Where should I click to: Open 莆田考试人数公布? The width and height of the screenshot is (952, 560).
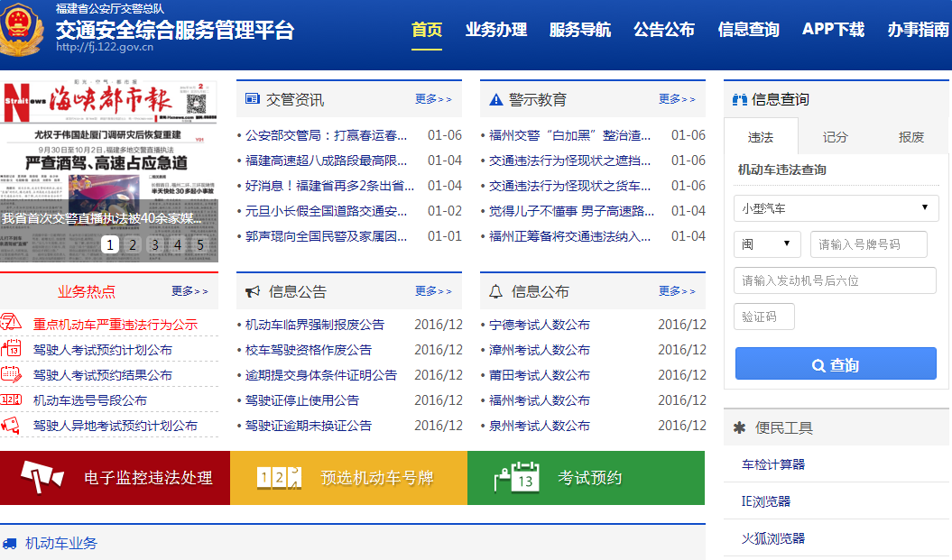(x=539, y=375)
